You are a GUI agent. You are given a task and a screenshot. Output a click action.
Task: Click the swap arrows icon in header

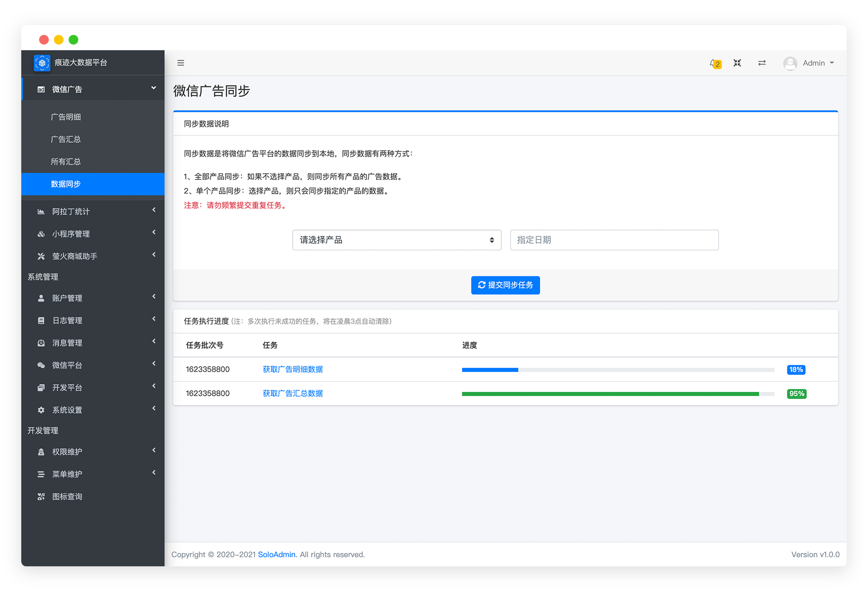pos(762,63)
